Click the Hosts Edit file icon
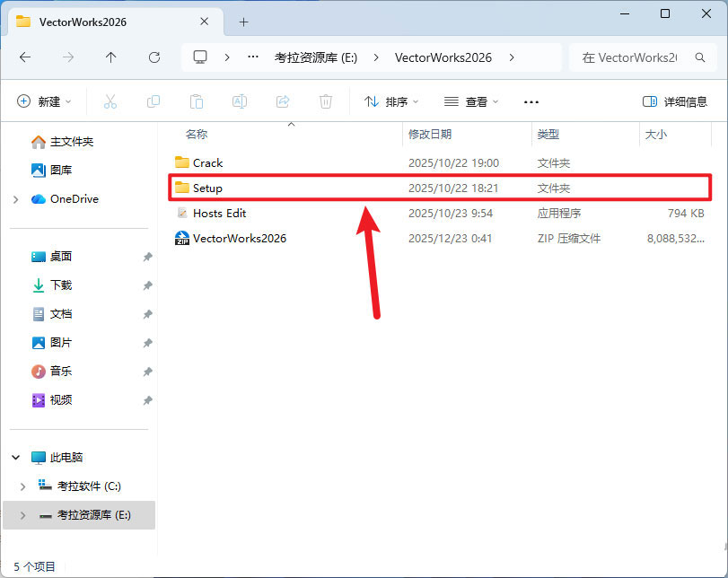The height and width of the screenshot is (578, 728). tap(182, 213)
